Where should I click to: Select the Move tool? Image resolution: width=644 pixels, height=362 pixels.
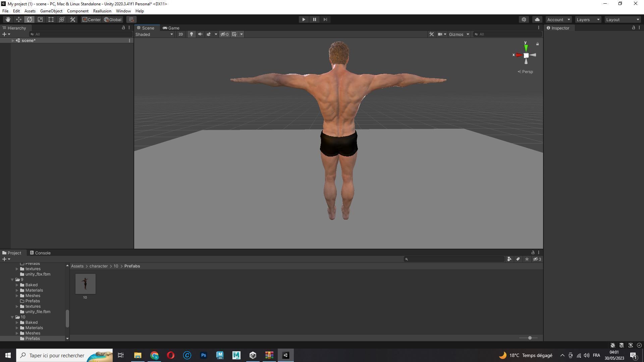point(19,19)
